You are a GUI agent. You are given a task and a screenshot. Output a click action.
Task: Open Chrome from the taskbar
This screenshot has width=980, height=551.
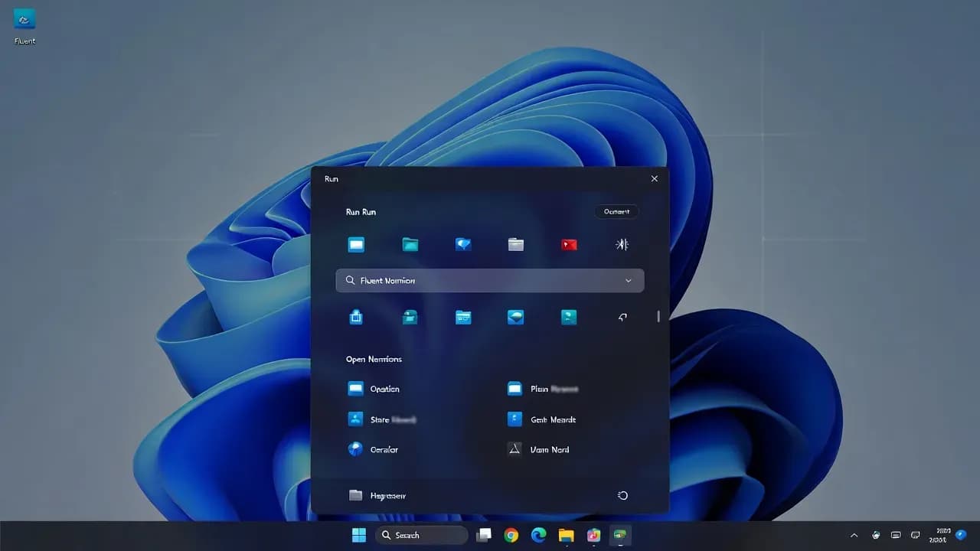coord(511,535)
